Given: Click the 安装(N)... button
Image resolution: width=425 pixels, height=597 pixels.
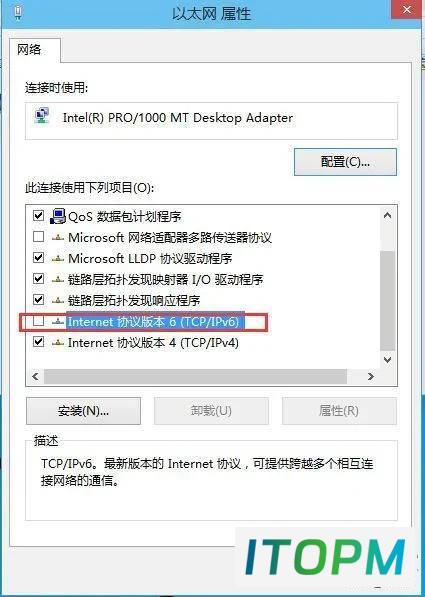Looking at the screenshot, I should pyautogui.click(x=83, y=411).
